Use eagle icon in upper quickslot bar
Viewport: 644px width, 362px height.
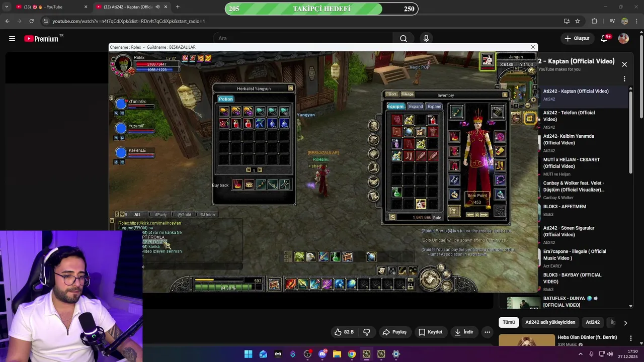(311, 257)
